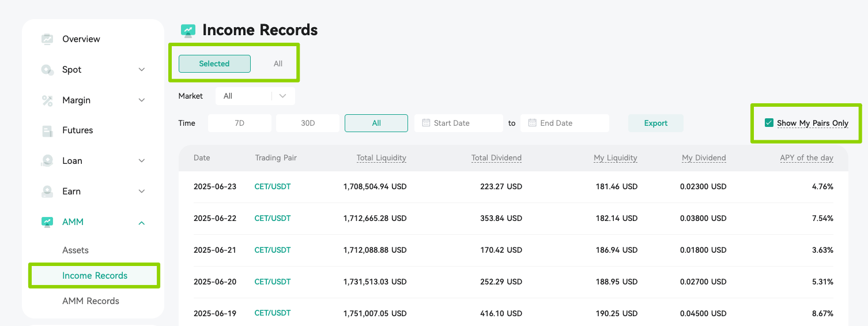The height and width of the screenshot is (326, 868).
Task: Click the 223.27 USD dividend value
Action: point(501,187)
